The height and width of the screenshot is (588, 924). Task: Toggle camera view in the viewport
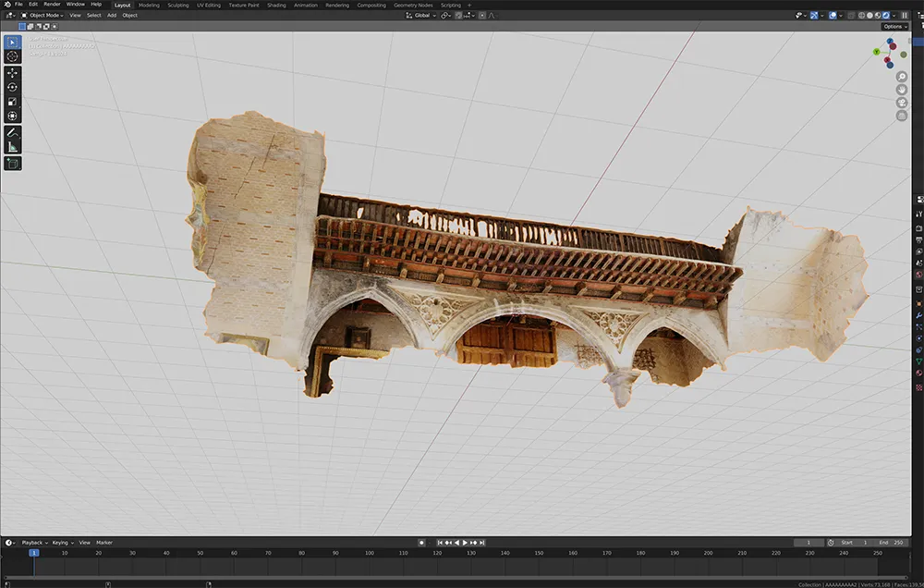pos(902,103)
